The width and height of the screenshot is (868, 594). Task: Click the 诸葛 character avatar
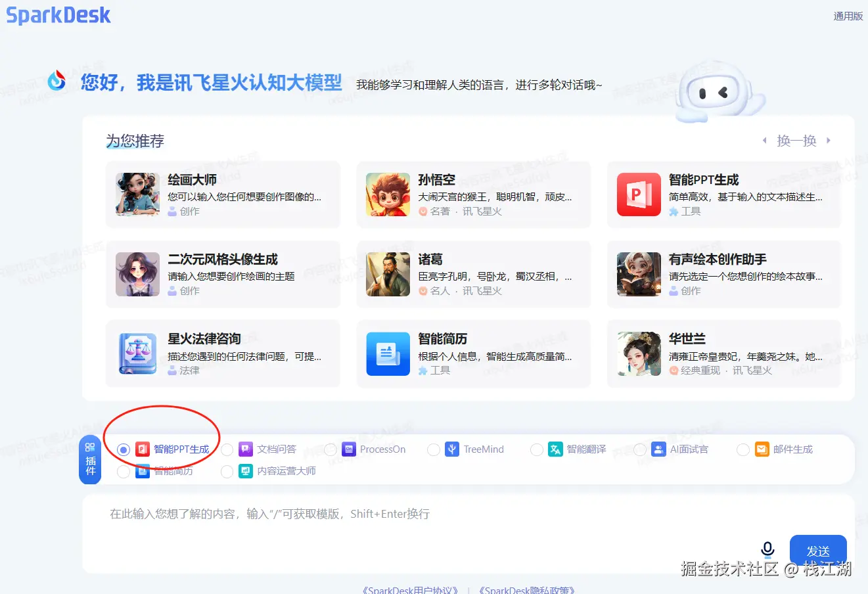[x=388, y=274]
